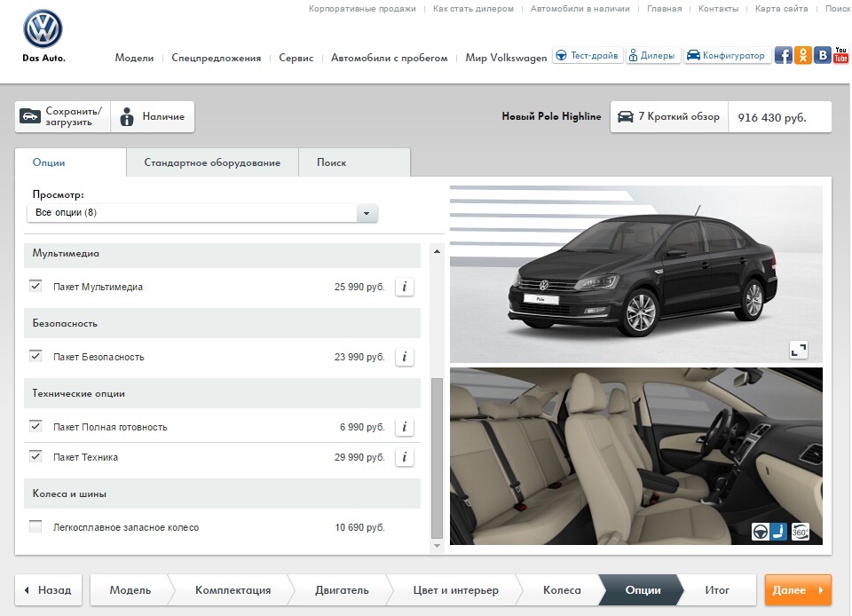The image size is (852, 616).
Task: Click the black Polo exterior image
Action: [x=636, y=273]
